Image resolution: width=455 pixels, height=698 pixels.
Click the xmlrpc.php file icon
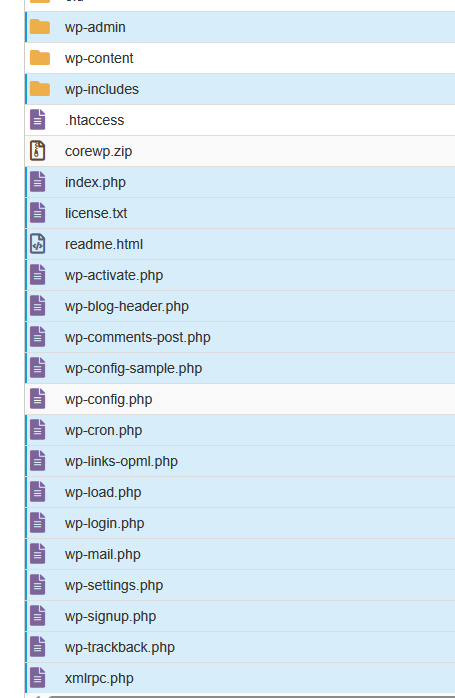tap(38, 678)
